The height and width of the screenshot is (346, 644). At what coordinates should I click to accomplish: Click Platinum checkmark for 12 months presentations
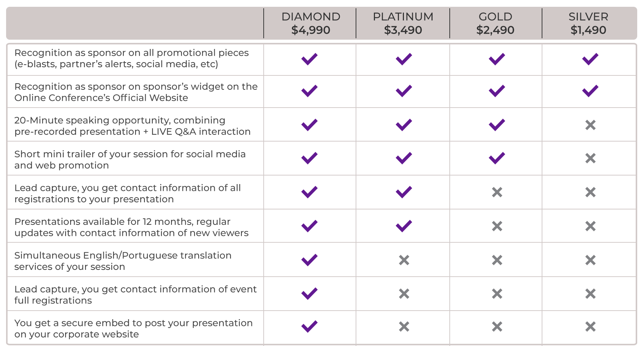point(404,226)
